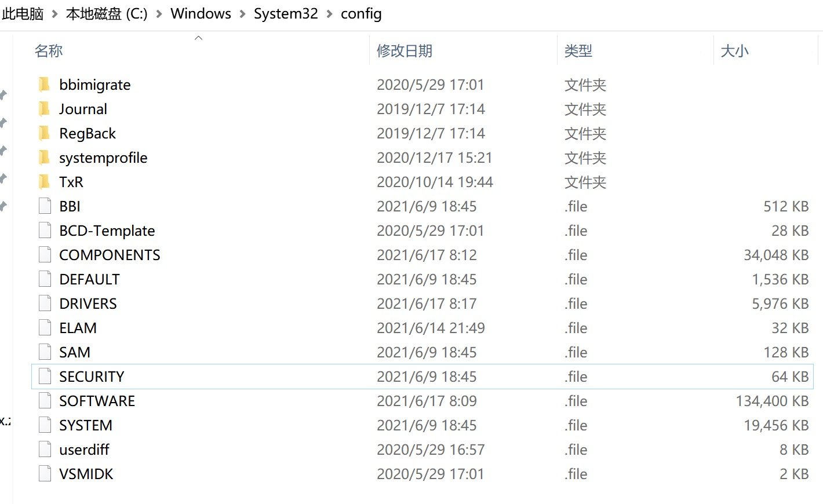Open the Journal folder icon
Screen dimensions: 823x504
tap(45, 109)
